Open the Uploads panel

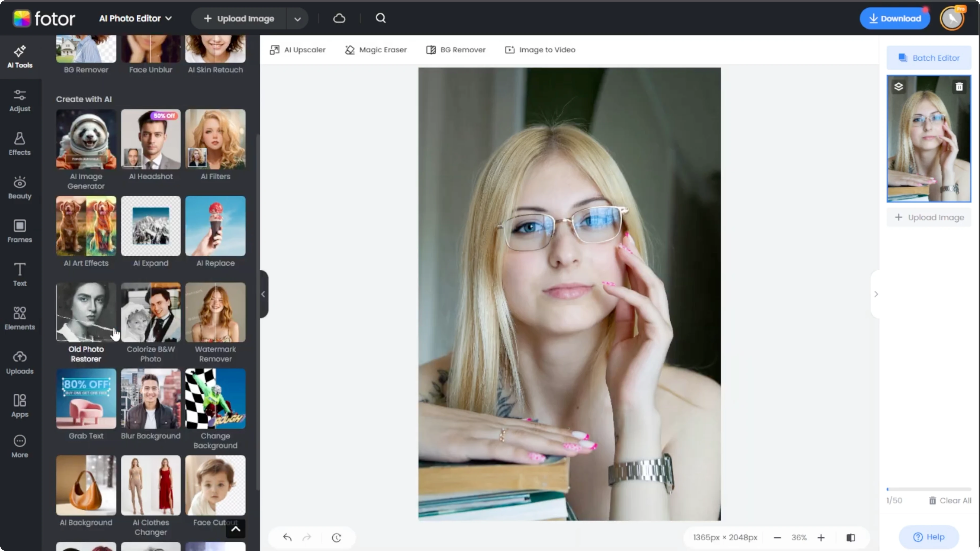20,363
